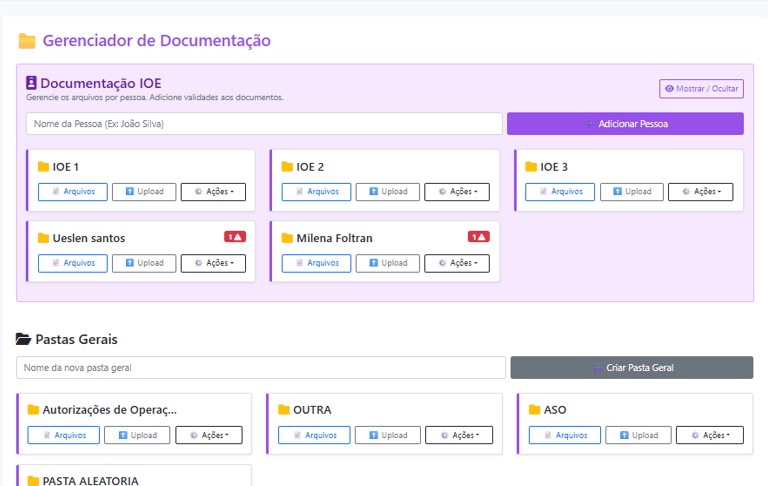
Task: Click the Autorizações de Operaç... folder icon
Action: pyautogui.click(x=33, y=410)
